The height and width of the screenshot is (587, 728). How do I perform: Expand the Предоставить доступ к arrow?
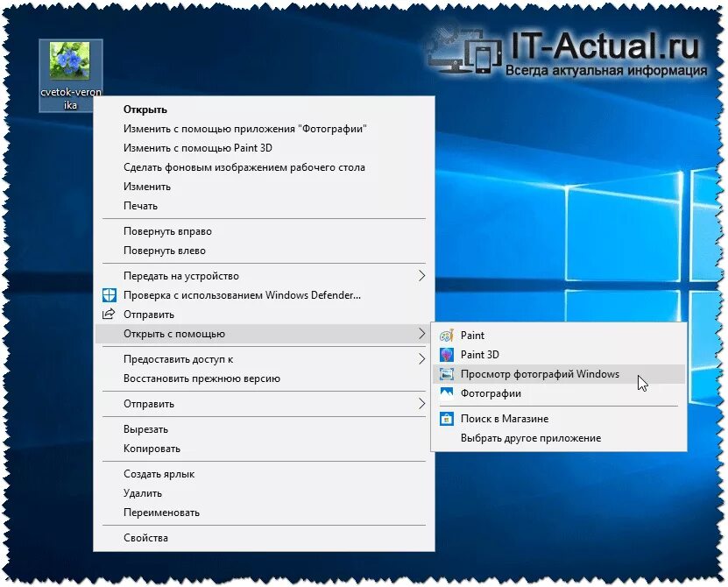tap(421, 359)
